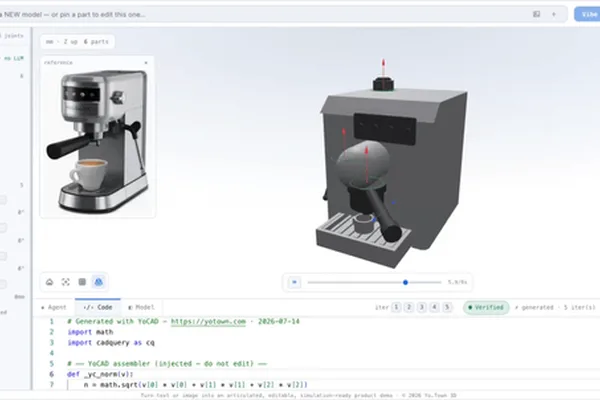Focus the new model prompt input field

click(x=264, y=15)
